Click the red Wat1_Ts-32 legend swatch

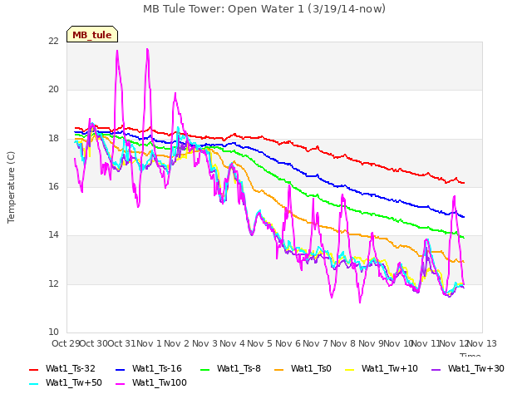click(x=34, y=369)
